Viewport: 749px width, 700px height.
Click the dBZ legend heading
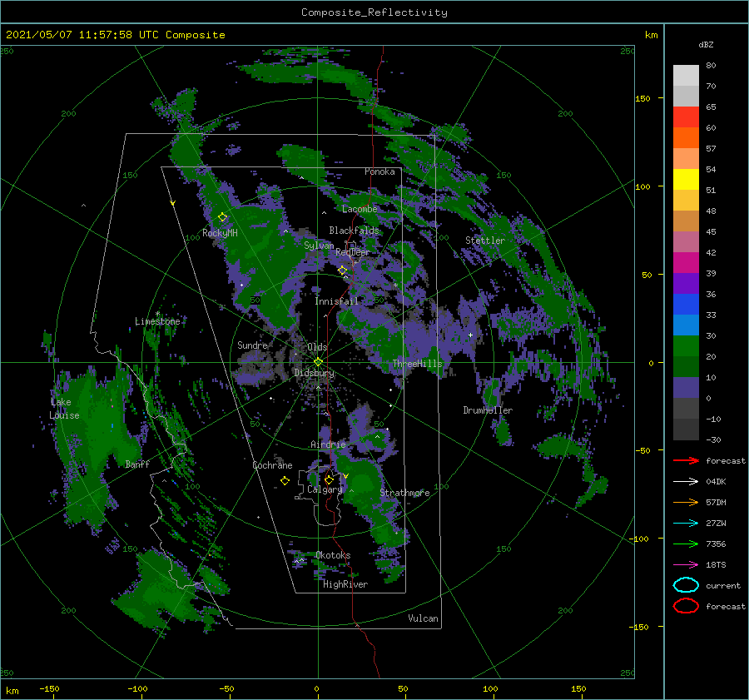pyautogui.click(x=706, y=44)
